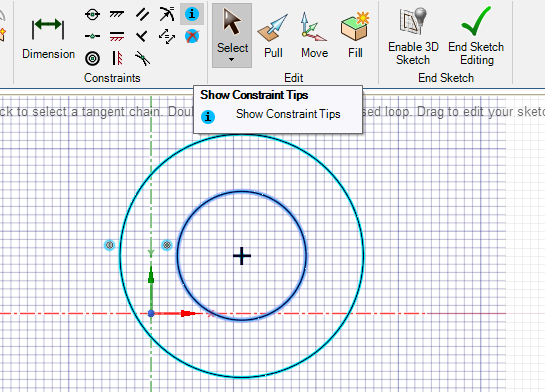Viewport: 545px width, 392px height.
Task: Apply the Tangent constraint
Action: 142,58
